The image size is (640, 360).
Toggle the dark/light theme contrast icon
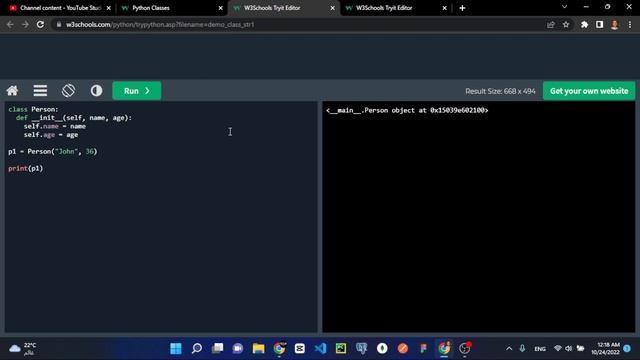pos(96,91)
